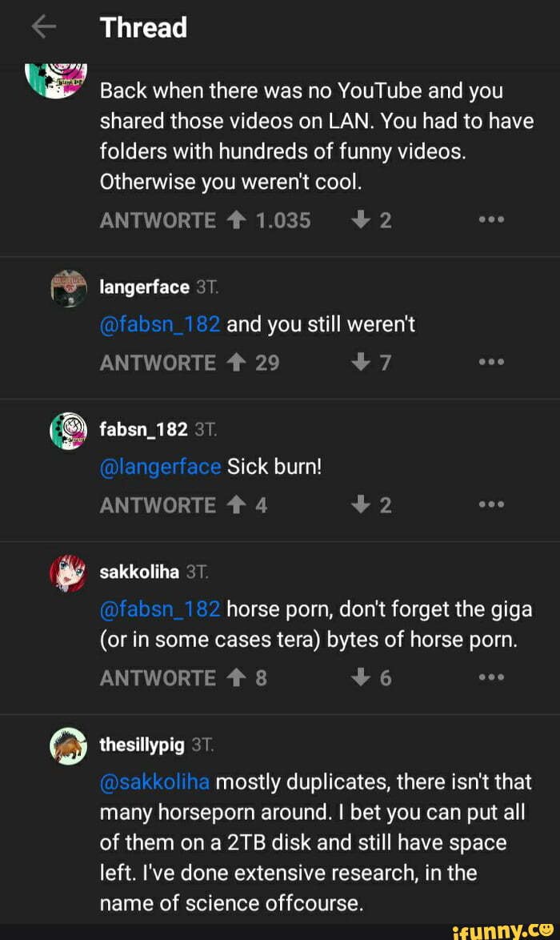560x940 pixels.
Task: Open the @sakkoliha mention in thesillypig's reply
Action: click(154, 781)
